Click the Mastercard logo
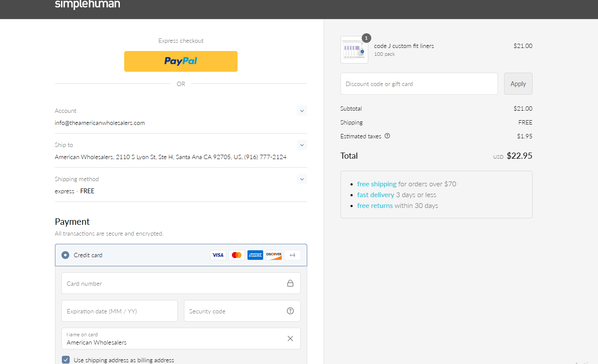 coord(237,255)
